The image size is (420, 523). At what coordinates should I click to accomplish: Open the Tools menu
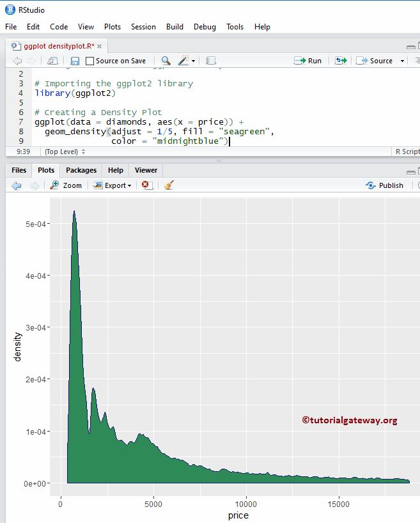235,27
